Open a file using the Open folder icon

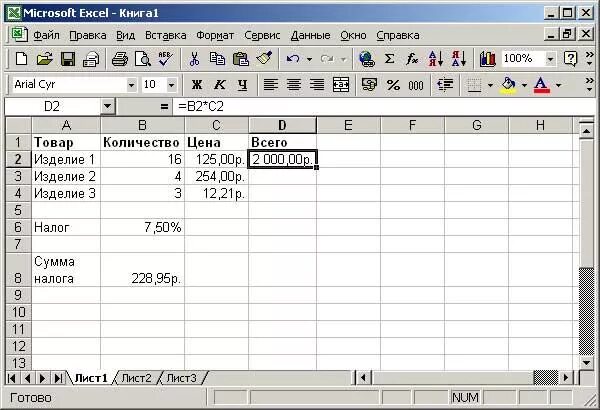[45, 59]
